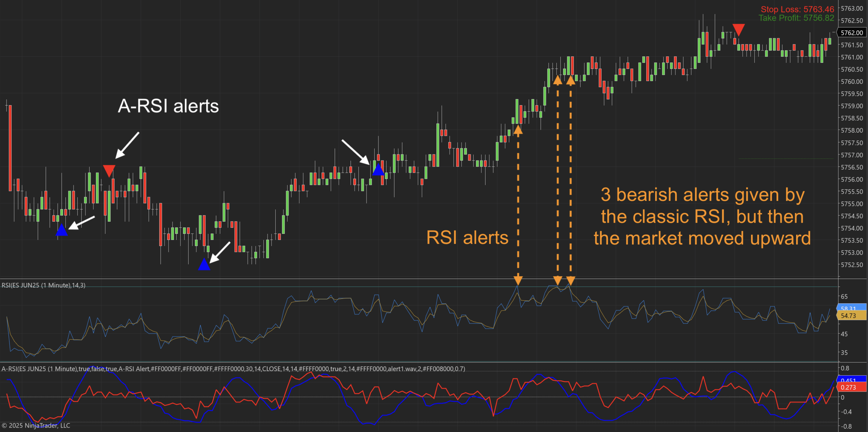868x432 pixels.
Task: Select the blue bullish alert triangle near 5754.00
Action: pyautogui.click(x=62, y=230)
